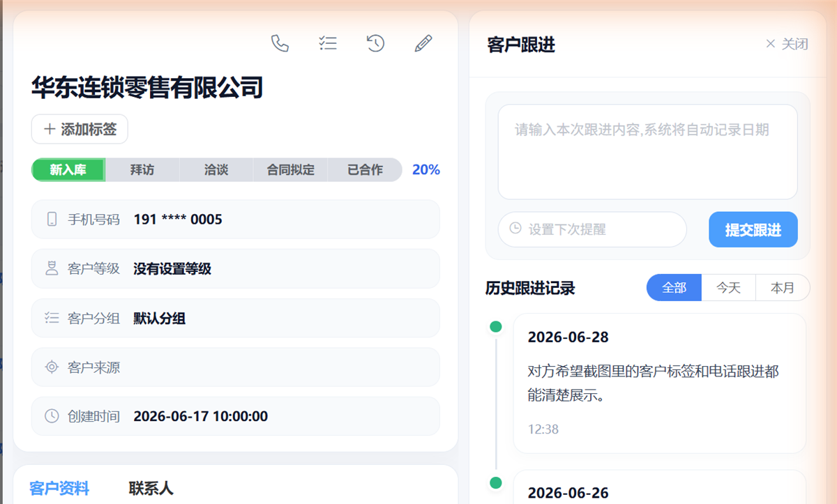Image resolution: width=837 pixels, height=504 pixels.
Task: Click the 默认分组 value
Action: click(160, 319)
